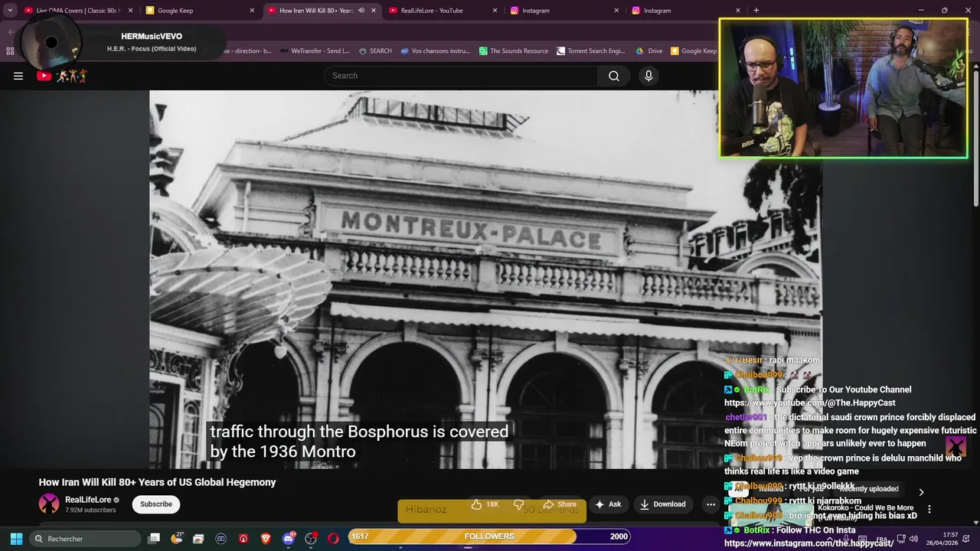Mute the audio-playing Iran video tab

[361, 11]
